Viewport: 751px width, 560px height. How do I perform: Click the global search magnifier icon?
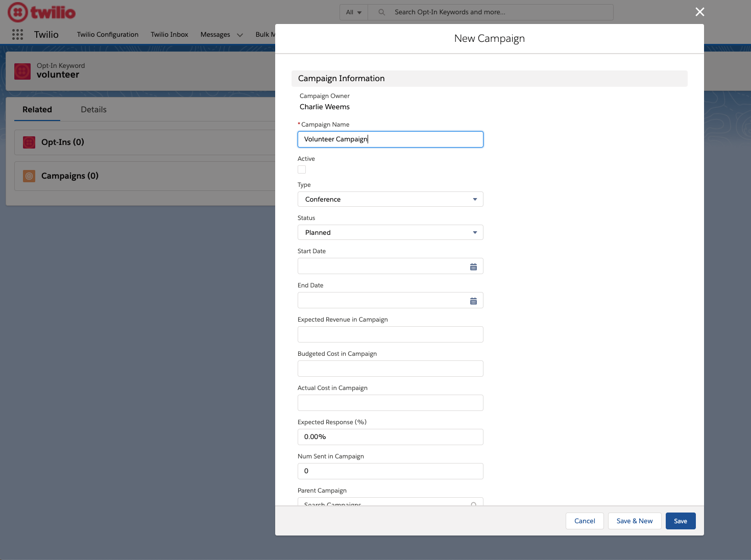click(x=381, y=12)
